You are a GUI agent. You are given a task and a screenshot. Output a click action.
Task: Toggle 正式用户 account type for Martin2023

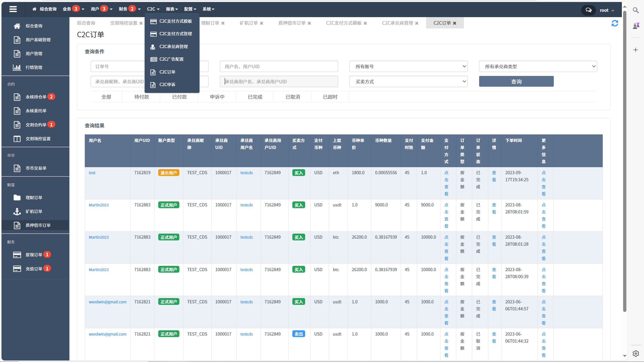[169, 204]
